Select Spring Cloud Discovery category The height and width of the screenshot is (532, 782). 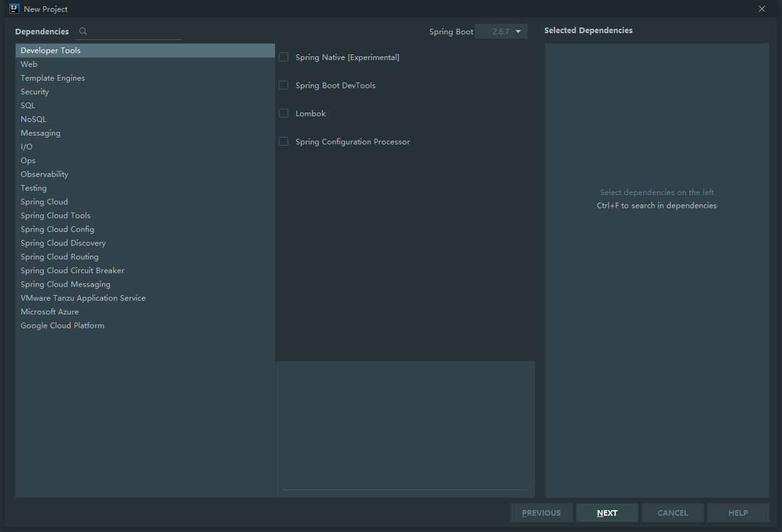[x=145, y=243]
